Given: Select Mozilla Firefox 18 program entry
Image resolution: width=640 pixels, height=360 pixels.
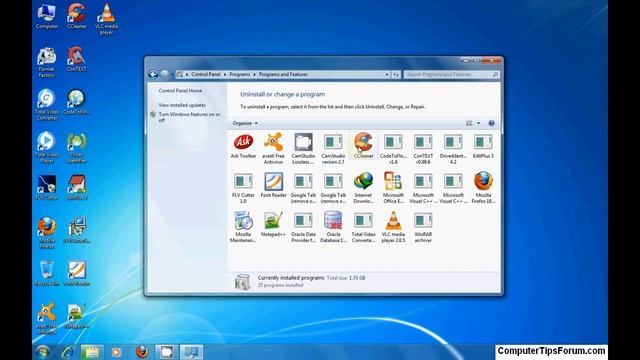Looking at the screenshot, I should tap(483, 188).
